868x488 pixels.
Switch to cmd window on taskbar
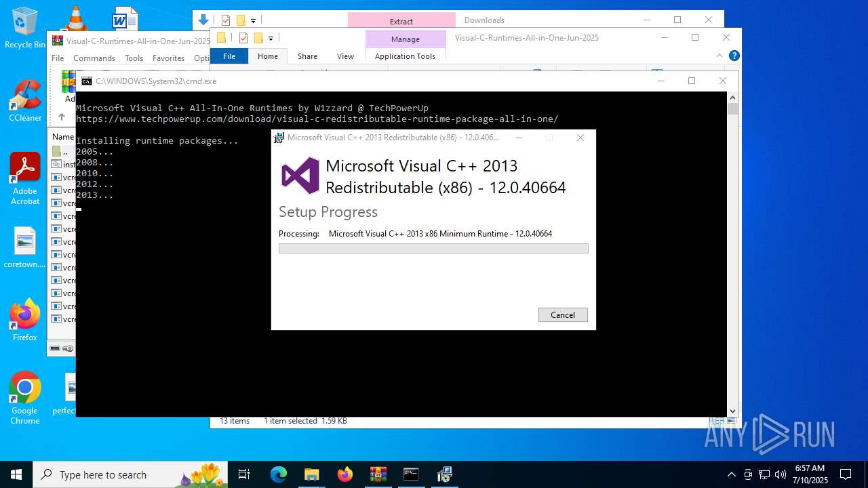tap(411, 474)
